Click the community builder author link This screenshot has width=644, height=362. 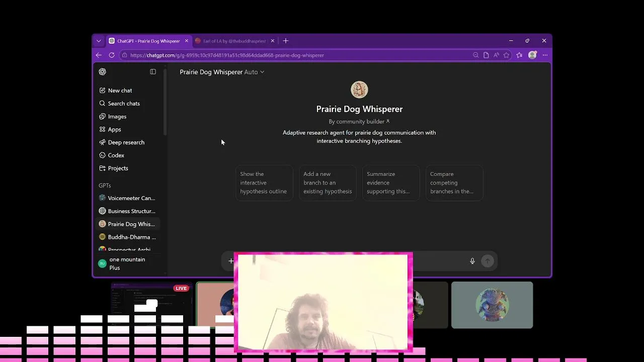tap(359, 122)
